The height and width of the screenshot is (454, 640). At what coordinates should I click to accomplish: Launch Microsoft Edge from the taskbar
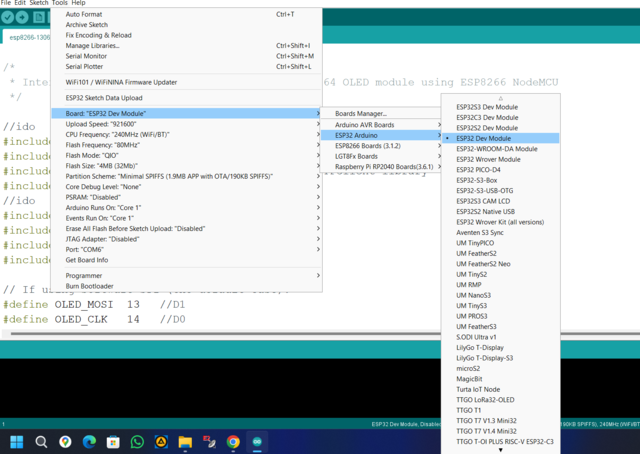(x=89, y=442)
